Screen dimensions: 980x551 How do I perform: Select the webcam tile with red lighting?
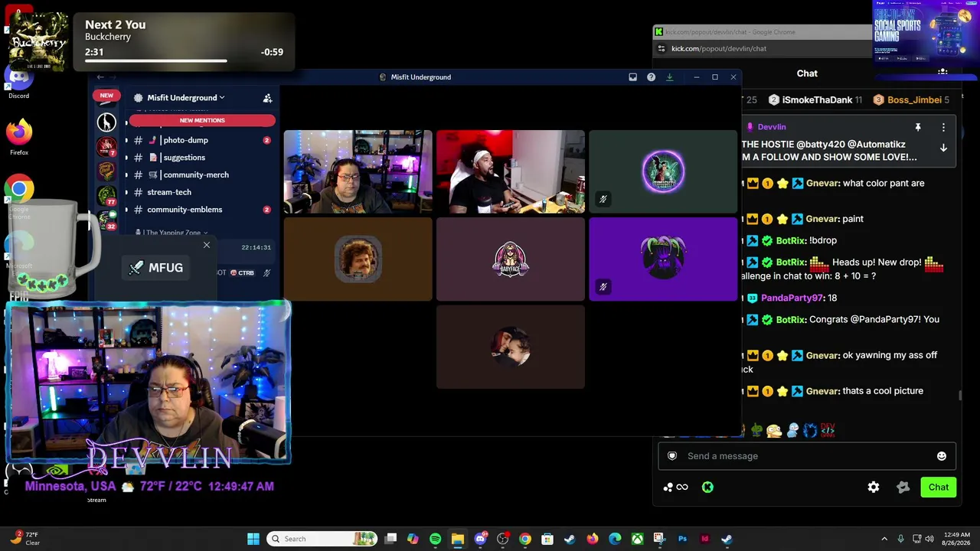pyautogui.click(x=511, y=171)
